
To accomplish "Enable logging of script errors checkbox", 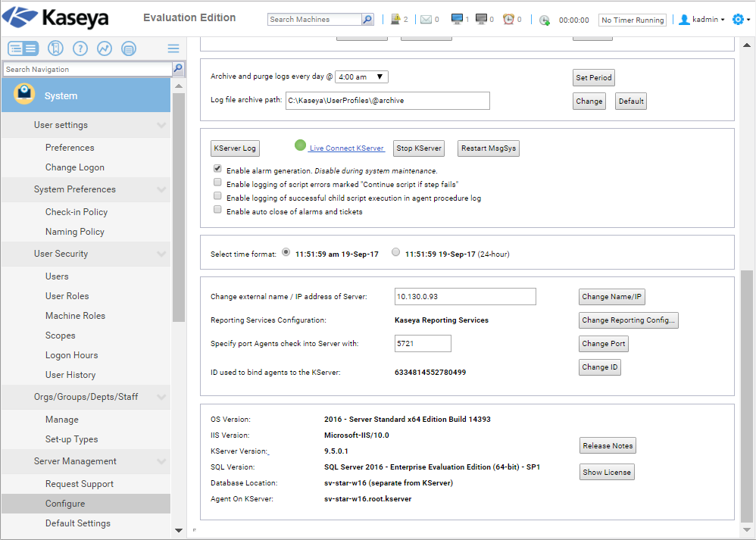I will [x=217, y=183].
